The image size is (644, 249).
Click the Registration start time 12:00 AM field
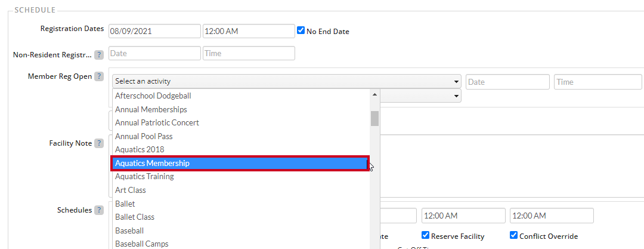[x=249, y=31]
